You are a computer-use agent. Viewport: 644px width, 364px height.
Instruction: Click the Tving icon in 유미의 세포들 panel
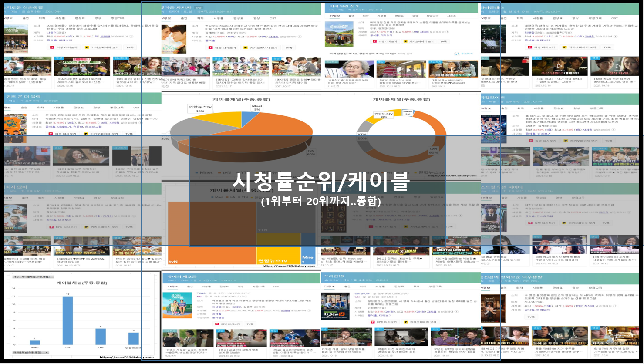(x=217, y=324)
